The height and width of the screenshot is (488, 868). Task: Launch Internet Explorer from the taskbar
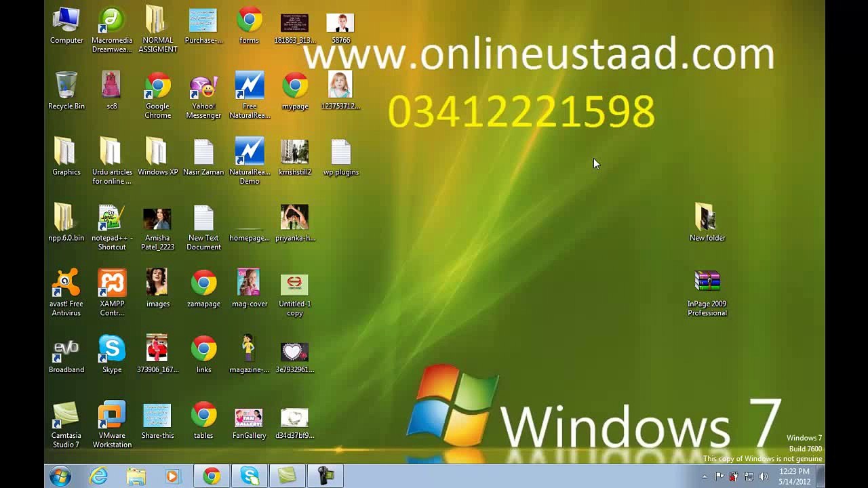(x=99, y=476)
